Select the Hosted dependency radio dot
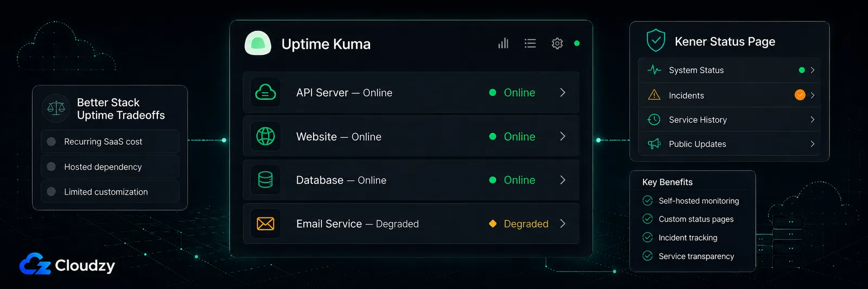 (52, 166)
